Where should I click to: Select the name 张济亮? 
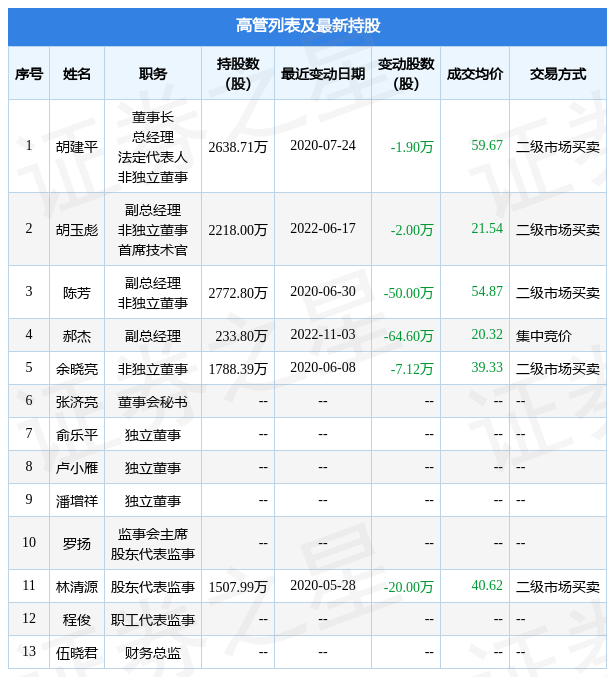[77, 402]
